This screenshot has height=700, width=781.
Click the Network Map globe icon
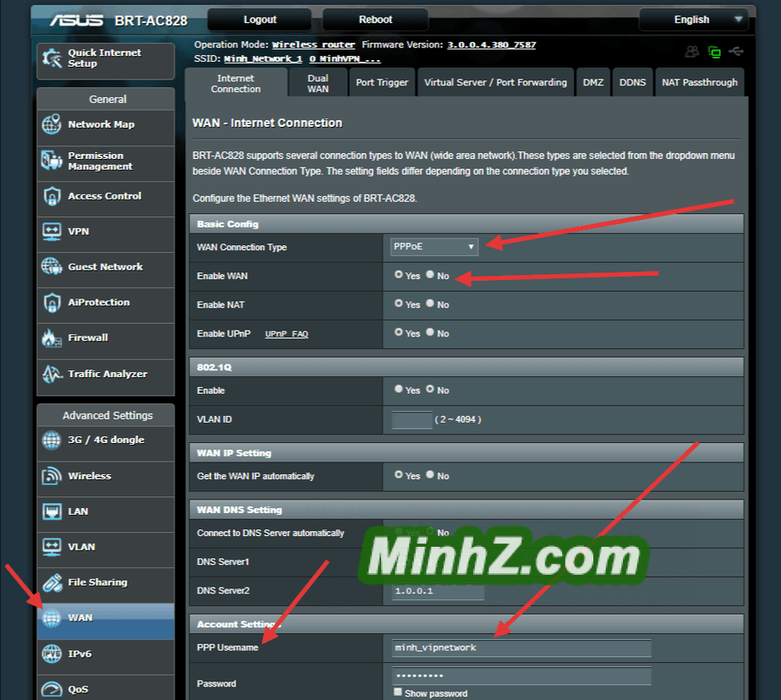pyautogui.click(x=52, y=125)
